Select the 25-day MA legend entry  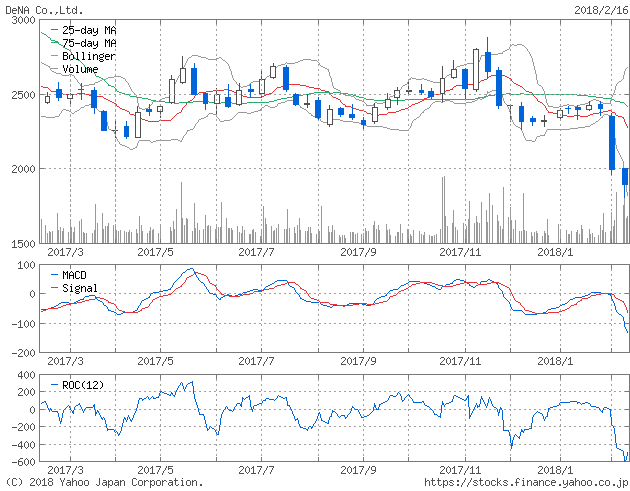coord(88,31)
